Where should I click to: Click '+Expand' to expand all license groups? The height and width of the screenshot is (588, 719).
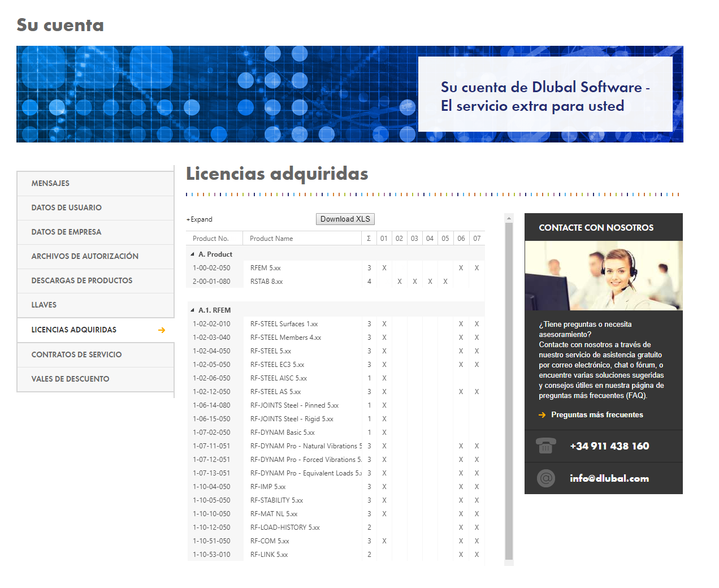point(198,219)
